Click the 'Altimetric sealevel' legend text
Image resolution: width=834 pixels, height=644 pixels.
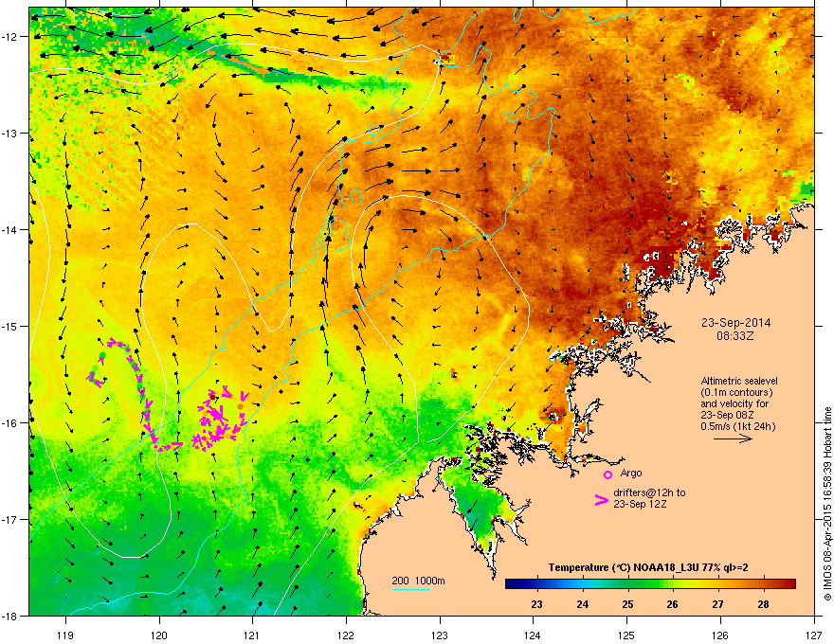[x=739, y=381]
